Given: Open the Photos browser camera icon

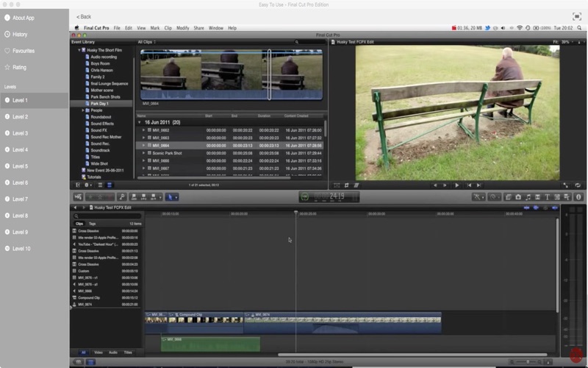Looking at the screenshot, I should [x=518, y=197].
